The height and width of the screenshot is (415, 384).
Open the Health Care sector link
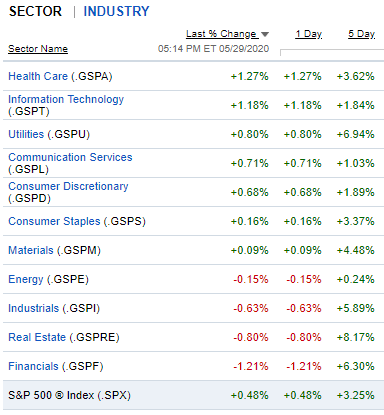(x=38, y=76)
